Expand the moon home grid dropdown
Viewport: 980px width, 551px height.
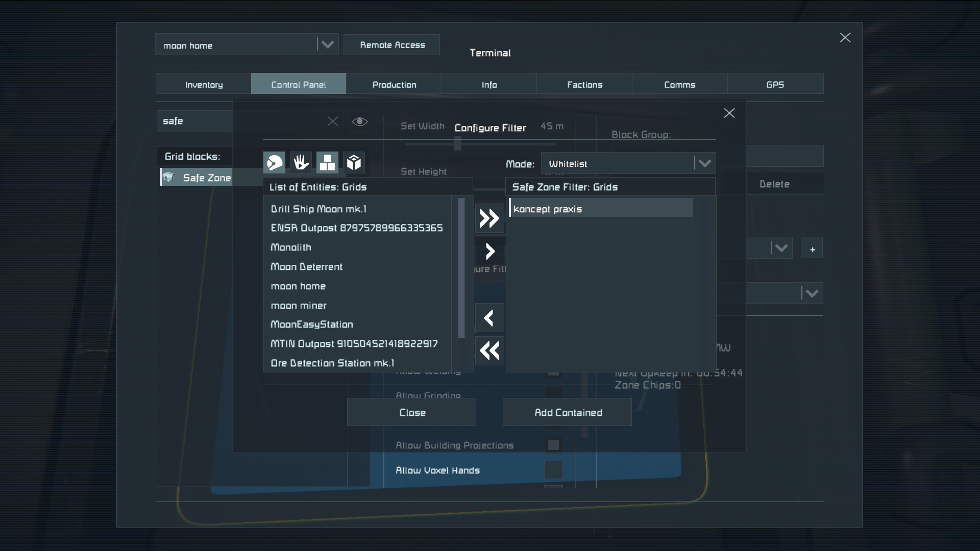coord(327,45)
